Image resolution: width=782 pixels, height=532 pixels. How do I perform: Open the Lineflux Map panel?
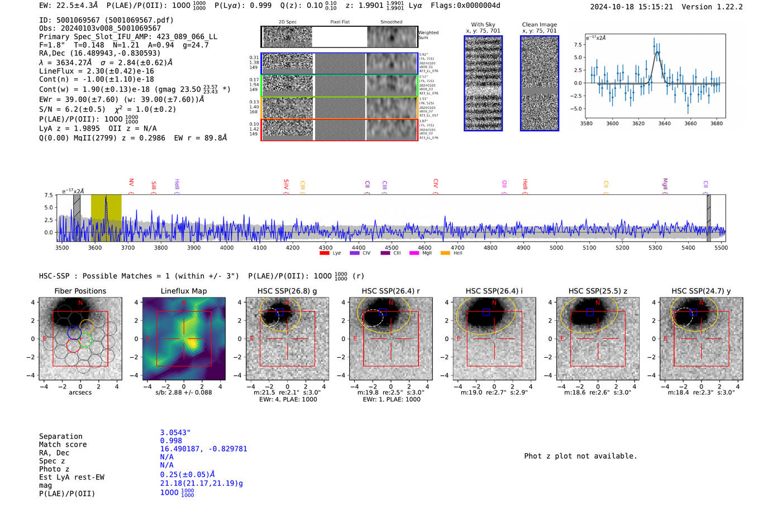184,338
